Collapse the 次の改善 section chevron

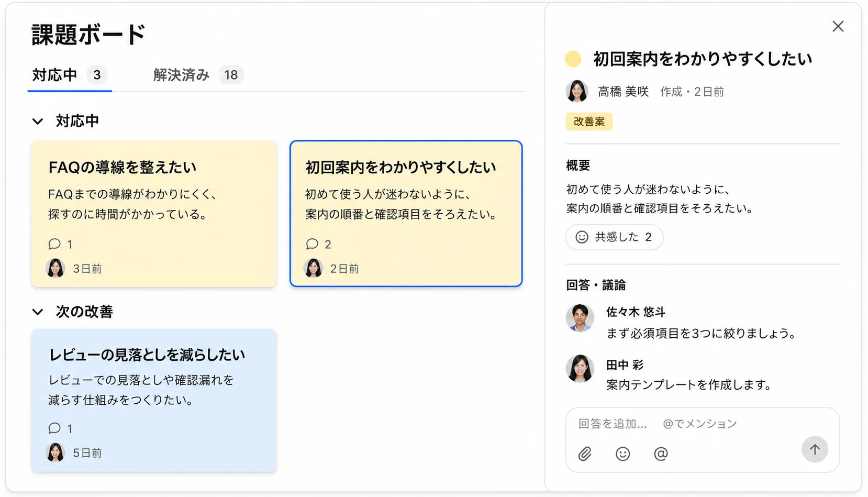click(38, 312)
